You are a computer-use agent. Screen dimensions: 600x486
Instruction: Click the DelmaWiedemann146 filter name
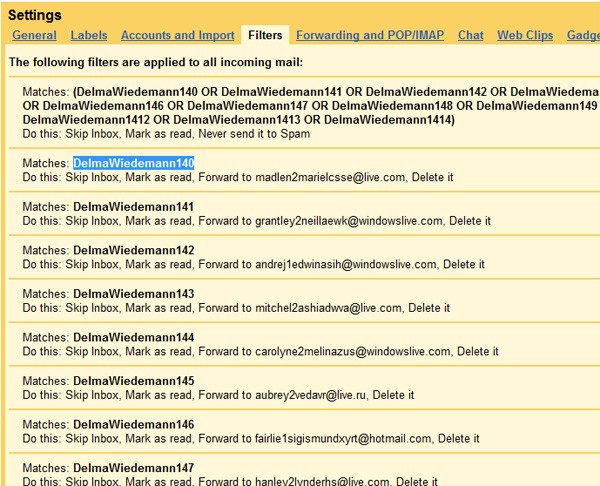point(133,425)
